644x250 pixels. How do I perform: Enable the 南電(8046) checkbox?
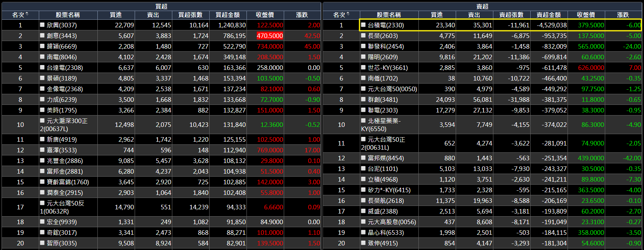[x=43, y=57]
